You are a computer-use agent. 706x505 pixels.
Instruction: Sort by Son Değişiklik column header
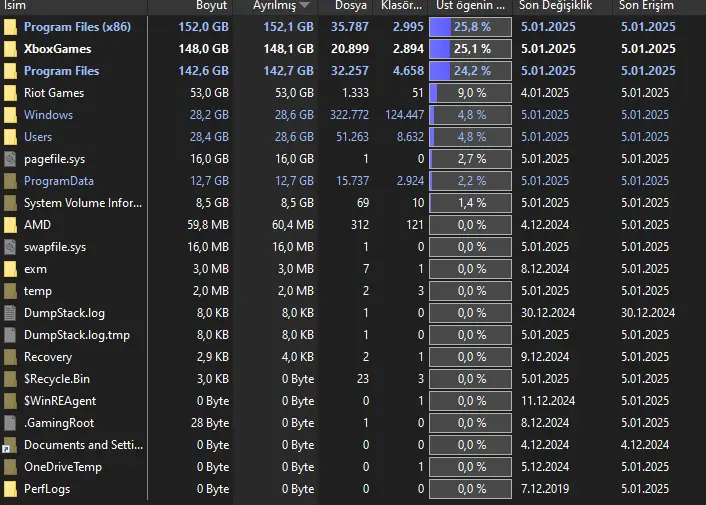coord(563,6)
